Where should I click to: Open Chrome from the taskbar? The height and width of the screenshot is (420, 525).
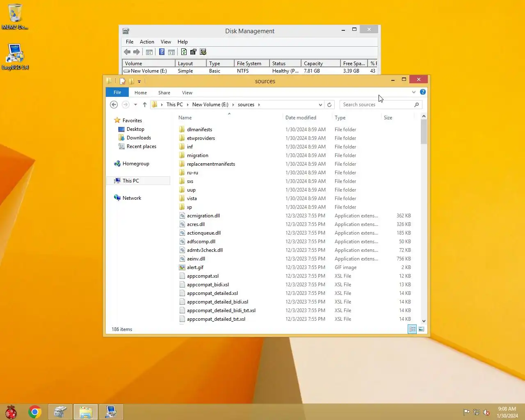tap(35, 412)
